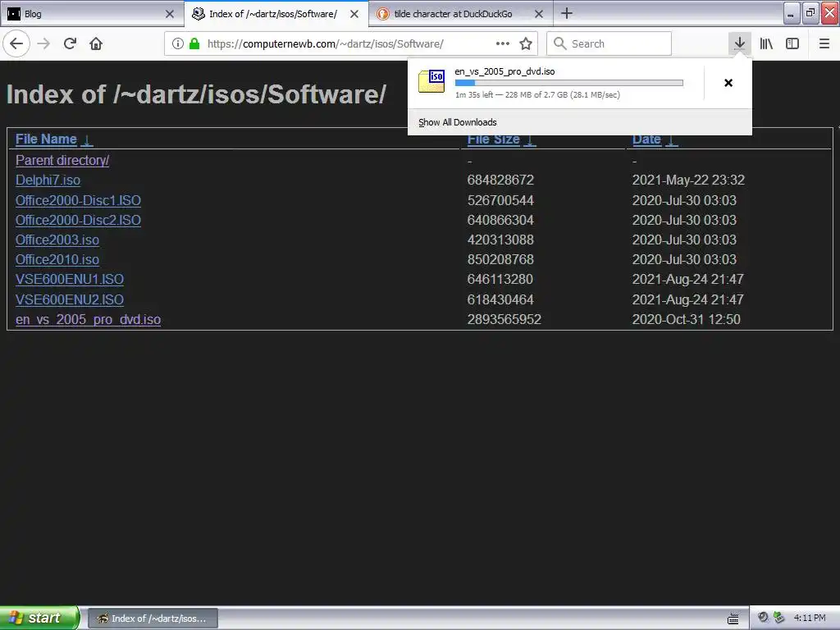Select date 2021-May-22 23:32

tap(688, 180)
